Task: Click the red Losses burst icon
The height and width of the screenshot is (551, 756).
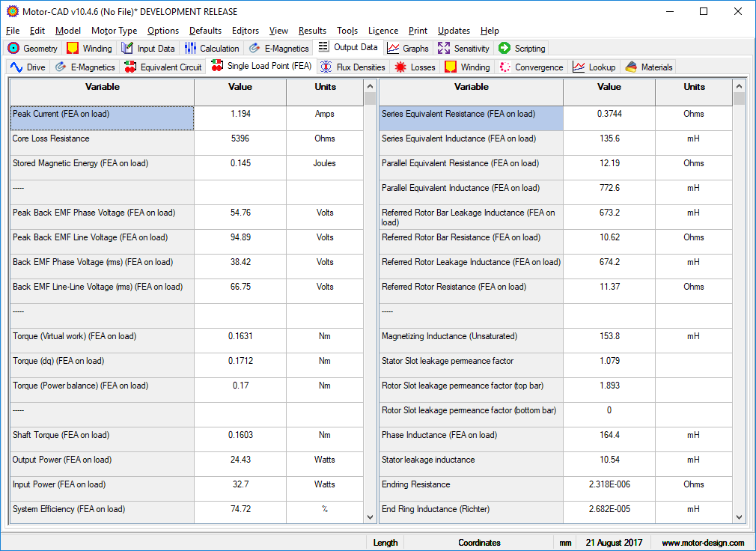Action: (x=400, y=67)
